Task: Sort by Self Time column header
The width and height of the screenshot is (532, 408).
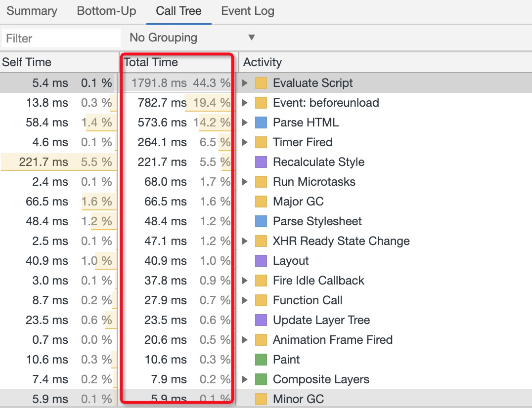Action: 27,62
